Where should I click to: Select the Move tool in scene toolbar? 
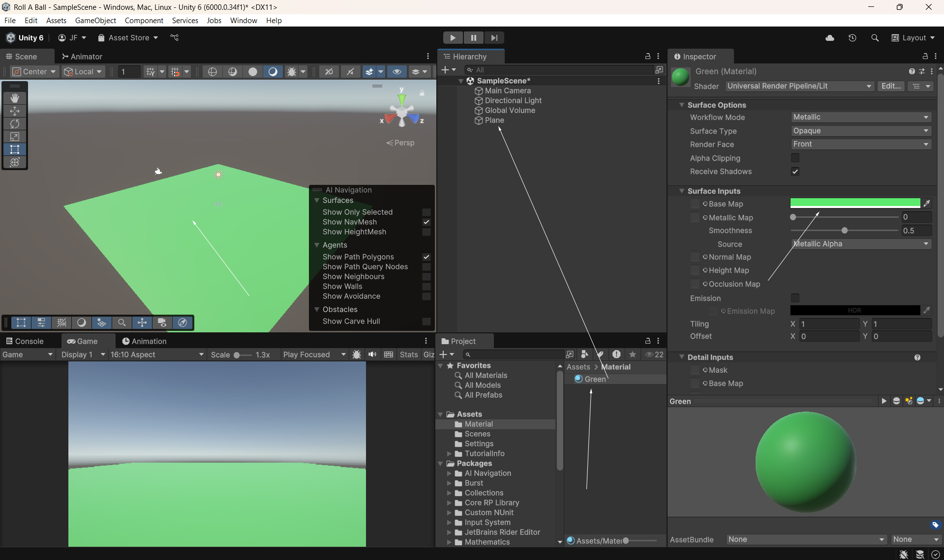tap(15, 111)
